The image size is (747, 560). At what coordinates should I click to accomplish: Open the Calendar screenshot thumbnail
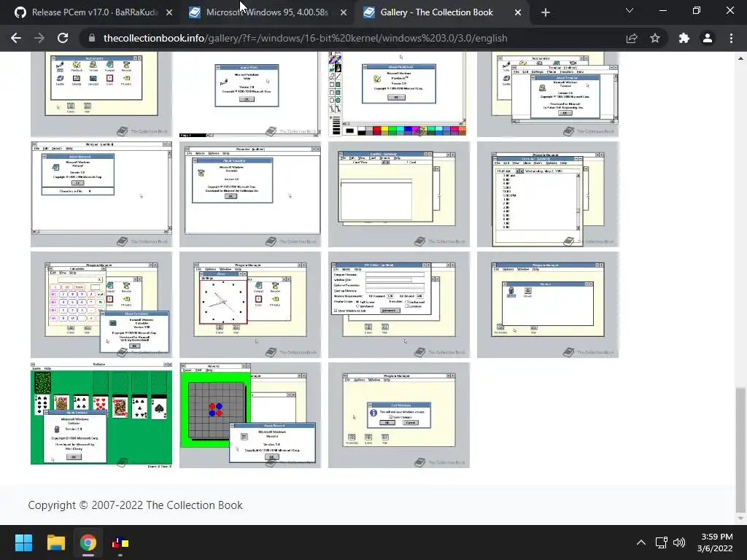click(548, 194)
